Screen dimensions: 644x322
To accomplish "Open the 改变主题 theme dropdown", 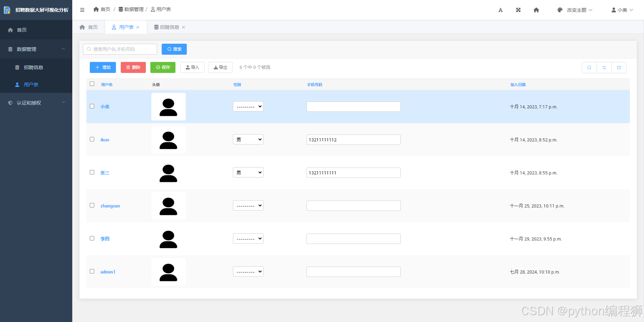I will (575, 10).
